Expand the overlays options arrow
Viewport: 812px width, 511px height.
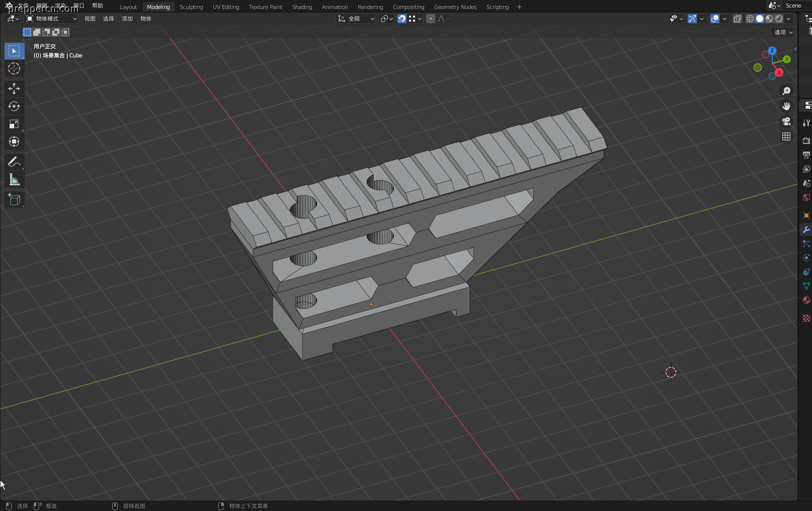click(724, 19)
